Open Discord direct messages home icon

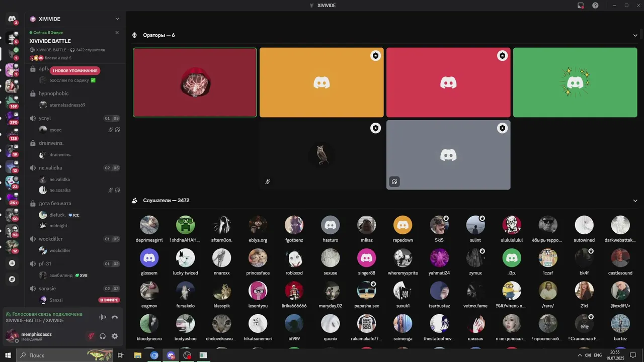pos(12,19)
